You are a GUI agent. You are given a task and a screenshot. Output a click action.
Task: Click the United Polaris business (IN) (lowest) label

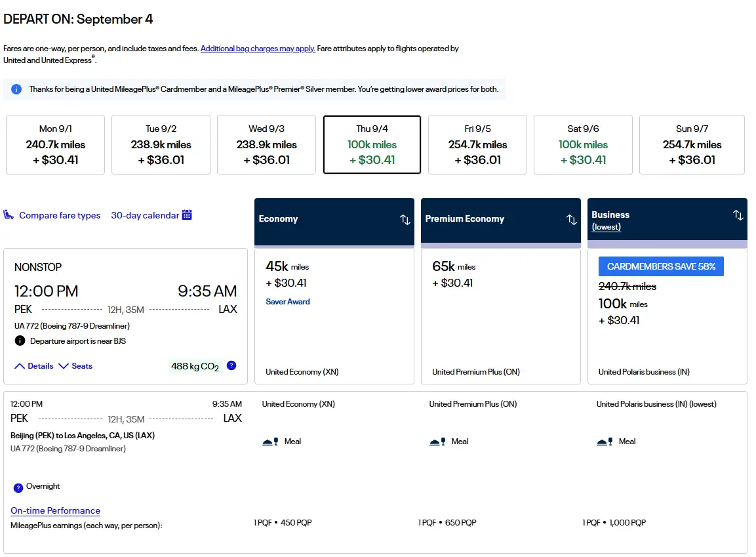[656, 404]
